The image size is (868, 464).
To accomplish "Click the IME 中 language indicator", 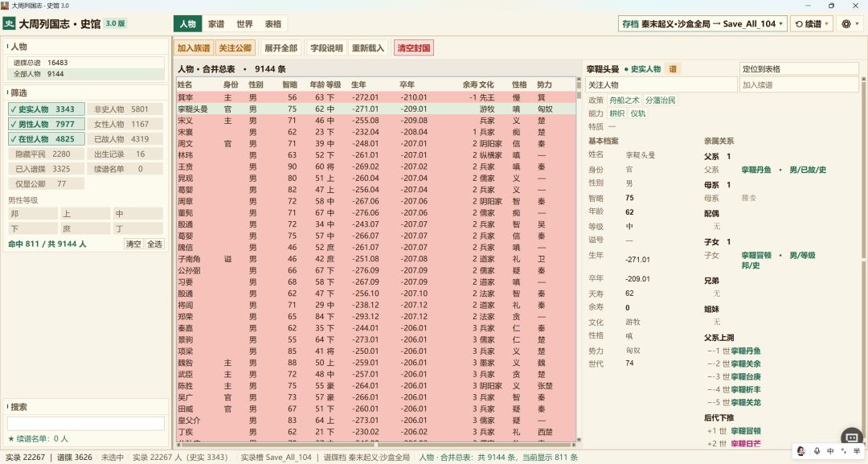I will click(x=830, y=451).
